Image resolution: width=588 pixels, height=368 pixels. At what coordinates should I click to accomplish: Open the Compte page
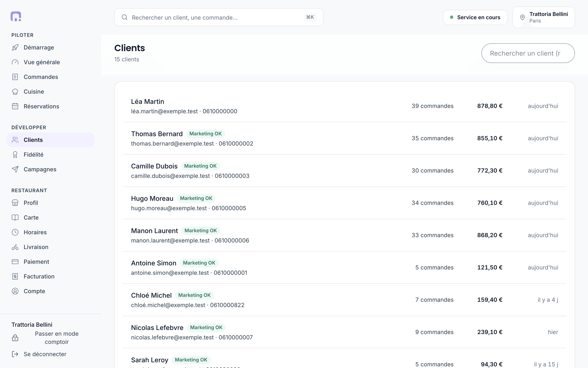pos(51,291)
